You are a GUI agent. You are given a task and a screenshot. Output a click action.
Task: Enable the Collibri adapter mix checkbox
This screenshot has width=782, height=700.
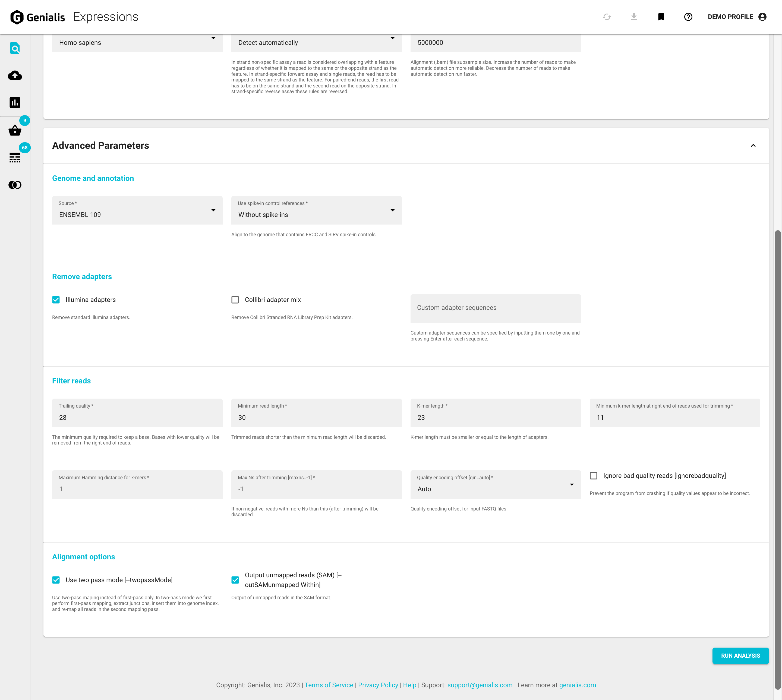pyautogui.click(x=235, y=299)
